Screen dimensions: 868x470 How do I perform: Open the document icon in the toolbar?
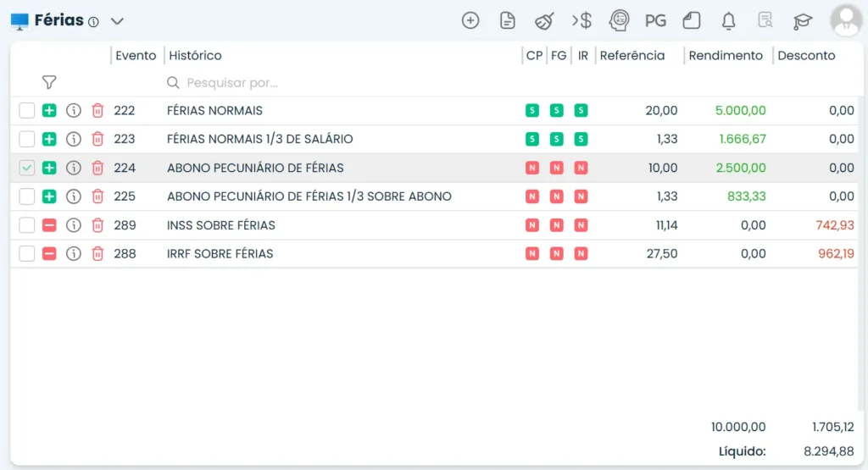coord(507,20)
